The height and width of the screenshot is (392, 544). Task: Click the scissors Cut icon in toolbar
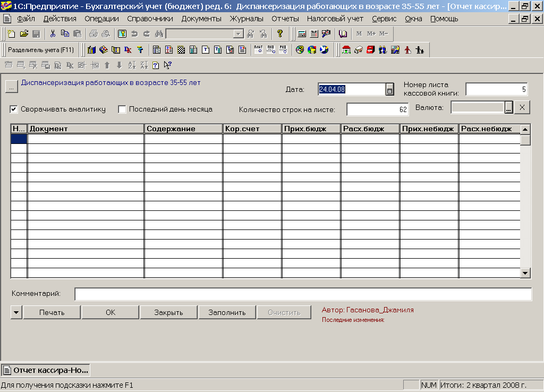coord(53,34)
